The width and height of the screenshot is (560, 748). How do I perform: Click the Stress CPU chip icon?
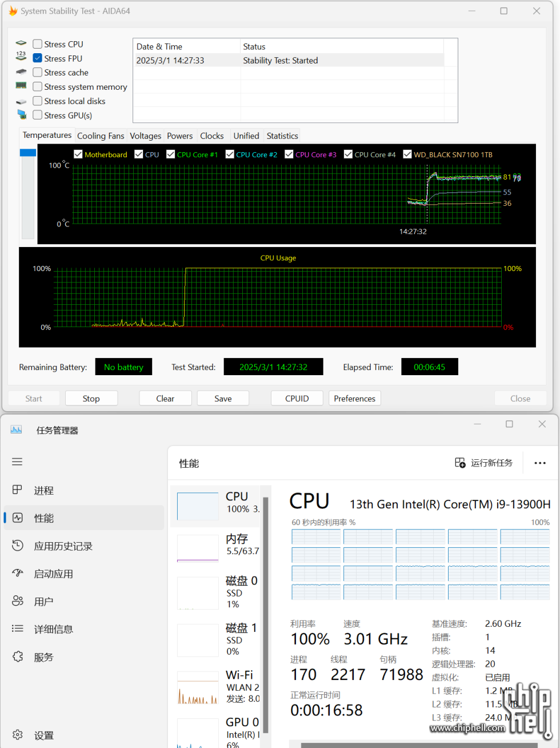click(x=21, y=43)
